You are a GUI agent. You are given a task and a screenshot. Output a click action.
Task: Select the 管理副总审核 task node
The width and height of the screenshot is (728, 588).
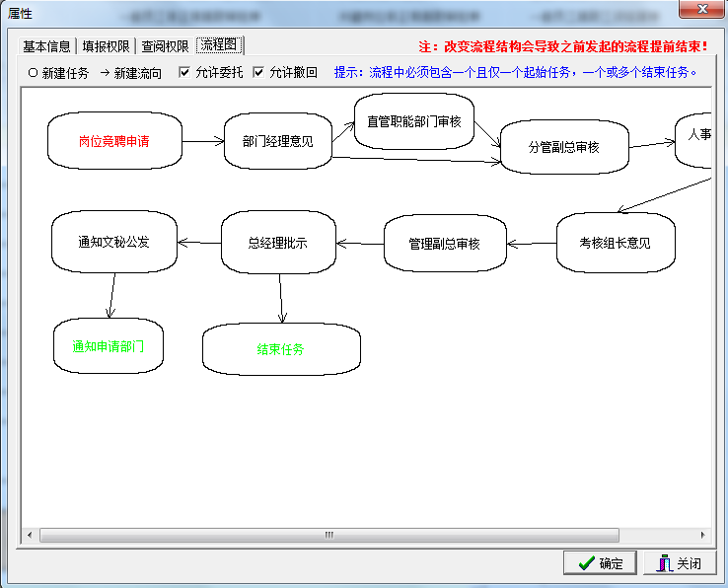[444, 243]
